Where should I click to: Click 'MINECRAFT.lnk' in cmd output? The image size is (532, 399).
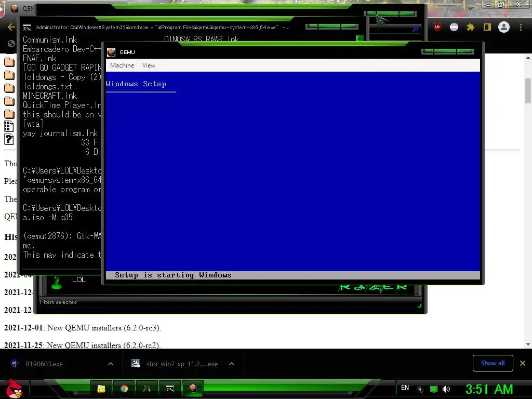pyautogui.click(x=50, y=96)
